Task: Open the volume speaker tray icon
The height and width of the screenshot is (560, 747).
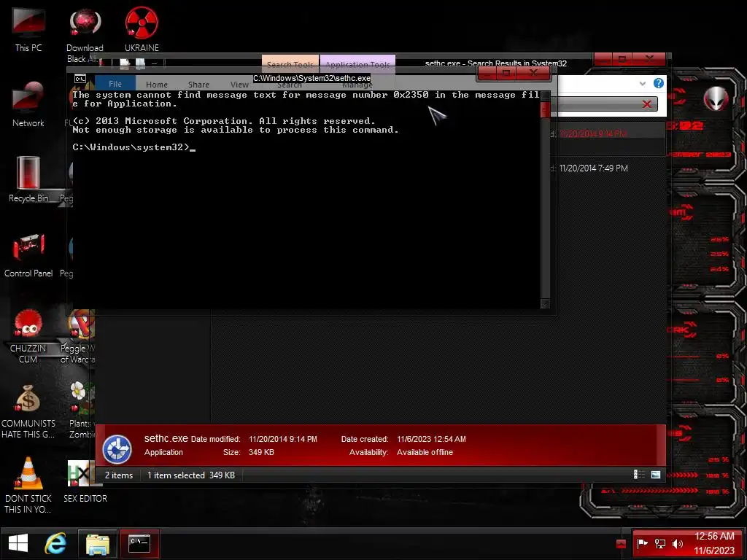Action: pos(678,543)
